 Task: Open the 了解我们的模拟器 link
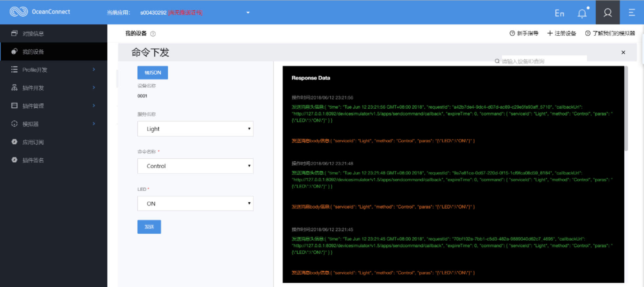coord(610,33)
